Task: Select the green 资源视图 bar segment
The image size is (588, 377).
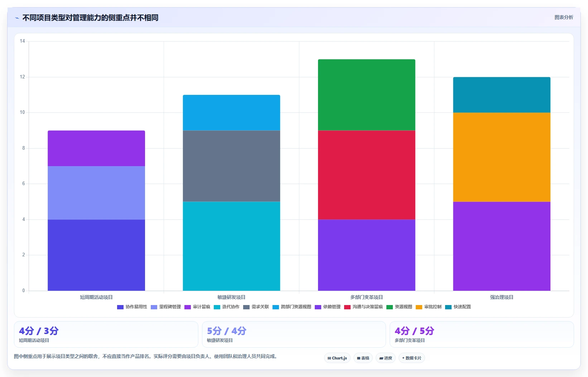Action: tap(367, 95)
